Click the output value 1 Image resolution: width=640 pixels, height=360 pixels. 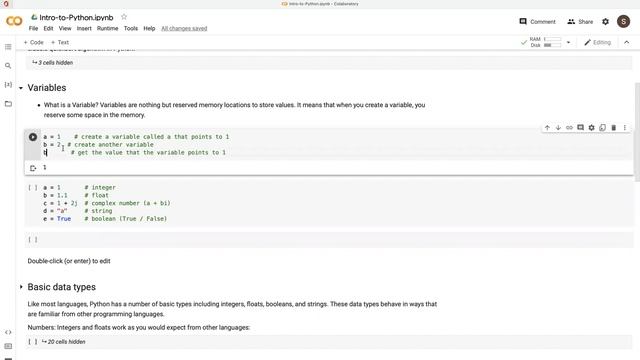tap(44, 167)
